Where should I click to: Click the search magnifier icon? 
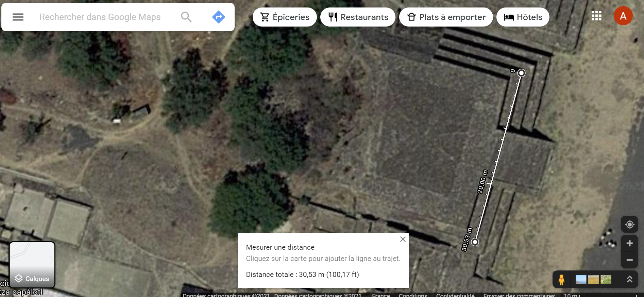[186, 17]
